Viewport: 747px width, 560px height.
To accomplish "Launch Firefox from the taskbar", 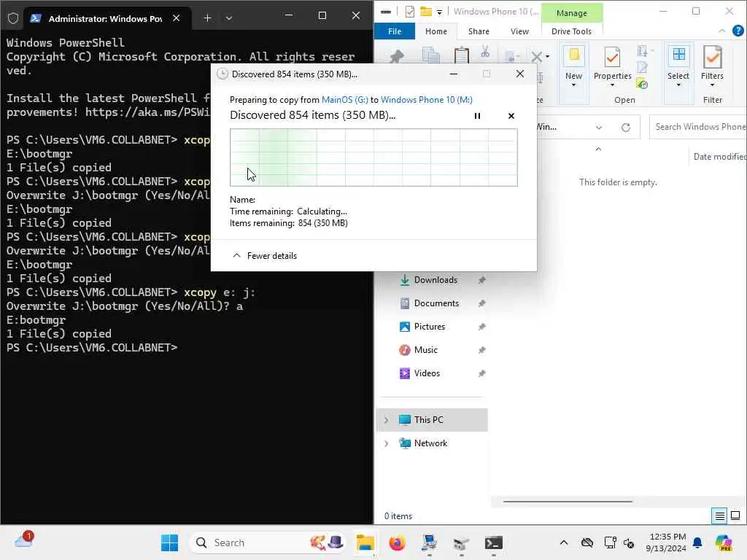I will point(397,542).
